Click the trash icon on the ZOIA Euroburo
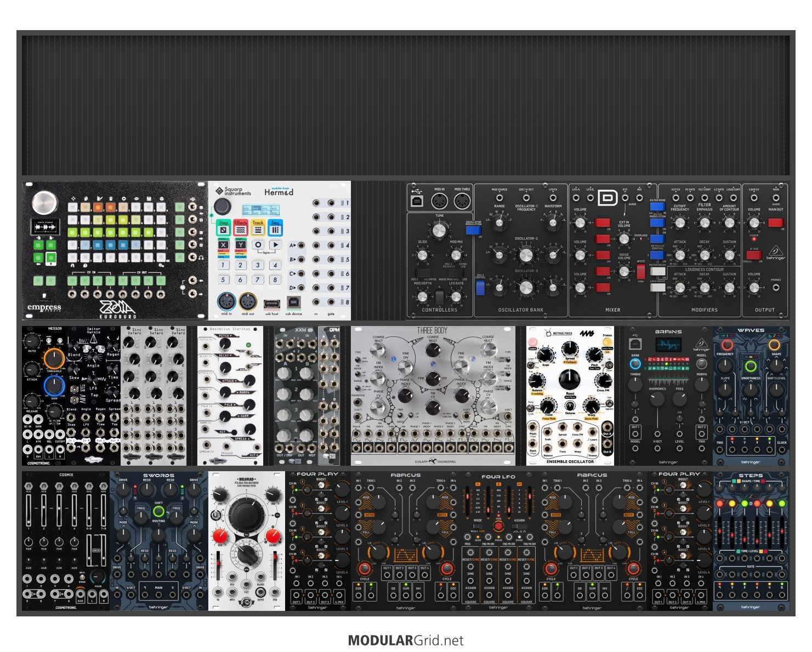812x652 pixels. pyautogui.click(x=111, y=199)
